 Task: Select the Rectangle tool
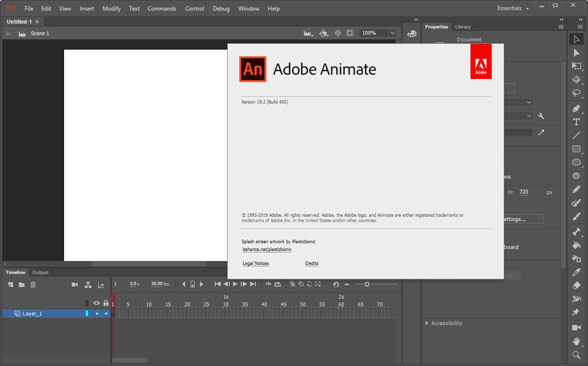[x=576, y=149]
